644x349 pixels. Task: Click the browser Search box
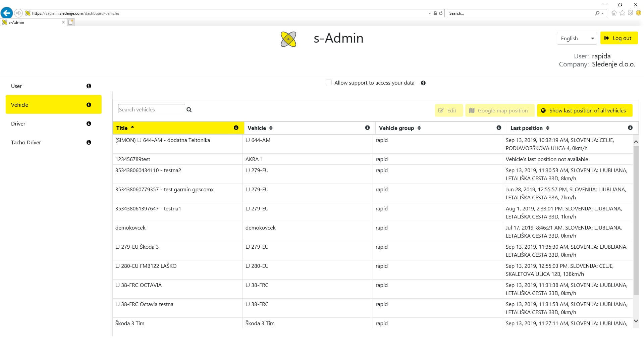tap(521, 13)
